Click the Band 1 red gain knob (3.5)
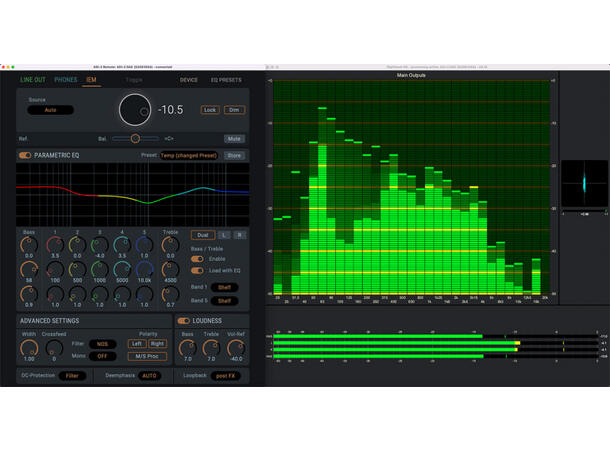 [x=55, y=245]
